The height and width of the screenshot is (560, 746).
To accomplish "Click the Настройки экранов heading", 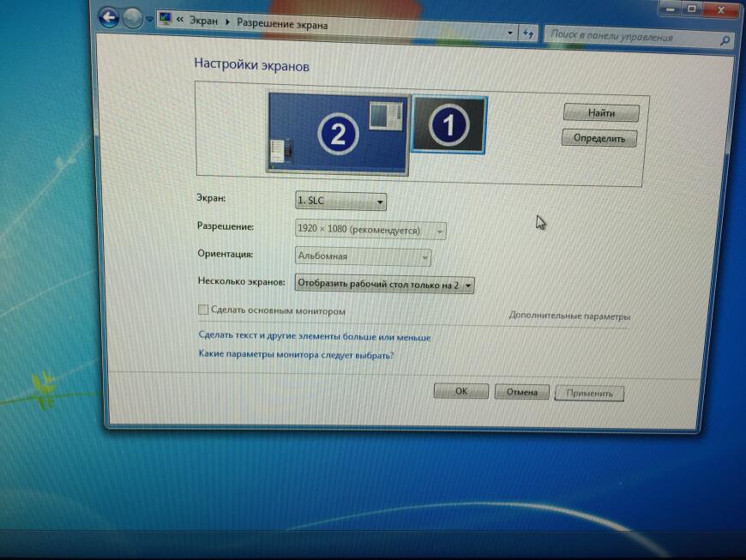I will click(252, 64).
